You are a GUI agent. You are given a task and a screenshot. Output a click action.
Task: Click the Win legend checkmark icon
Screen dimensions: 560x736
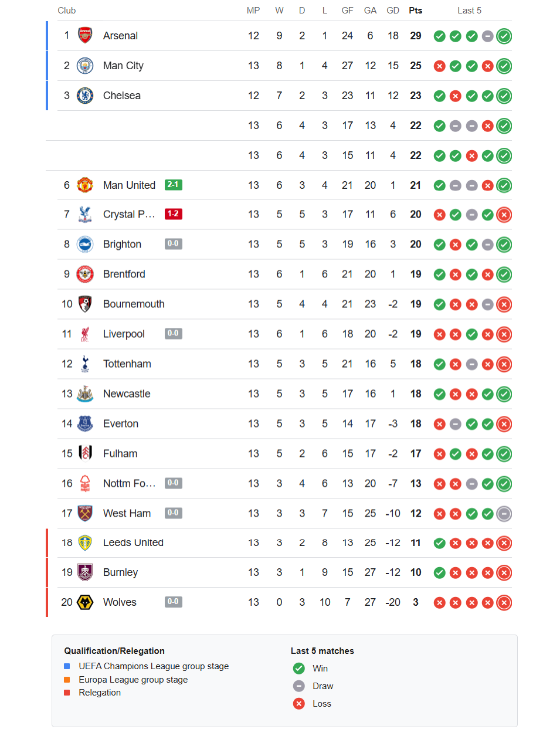click(x=298, y=668)
